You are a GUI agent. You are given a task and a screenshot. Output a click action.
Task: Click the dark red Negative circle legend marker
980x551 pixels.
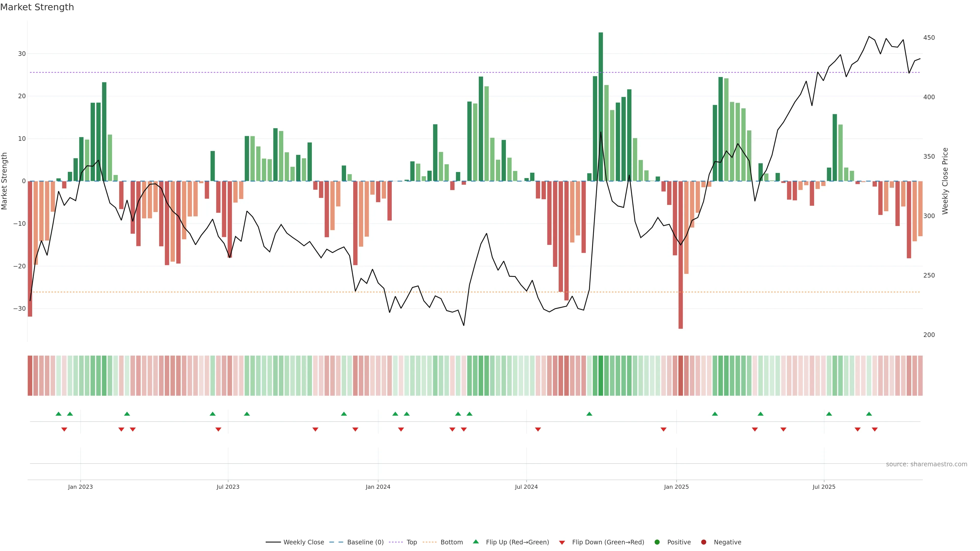[703, 542]
